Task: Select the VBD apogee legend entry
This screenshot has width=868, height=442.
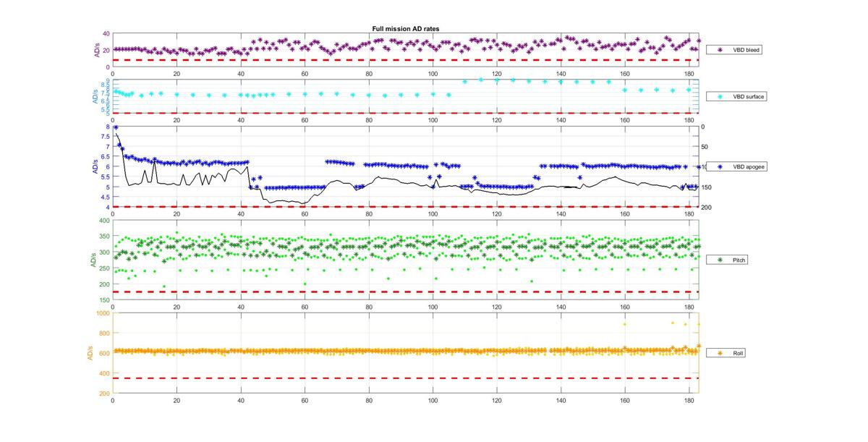Action: (x=737, y=166)
